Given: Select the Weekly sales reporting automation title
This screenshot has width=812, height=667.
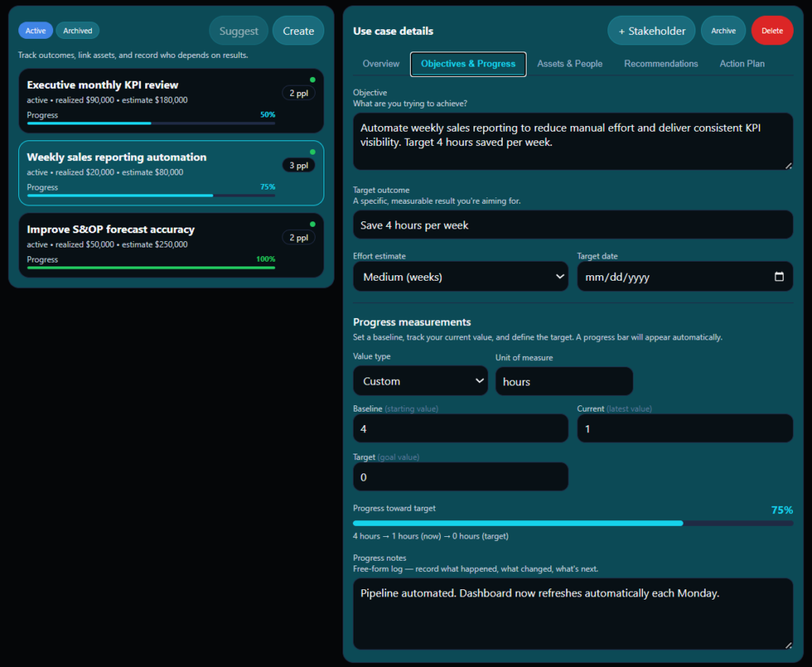Looking at the screenshot, I should (117, 157).
